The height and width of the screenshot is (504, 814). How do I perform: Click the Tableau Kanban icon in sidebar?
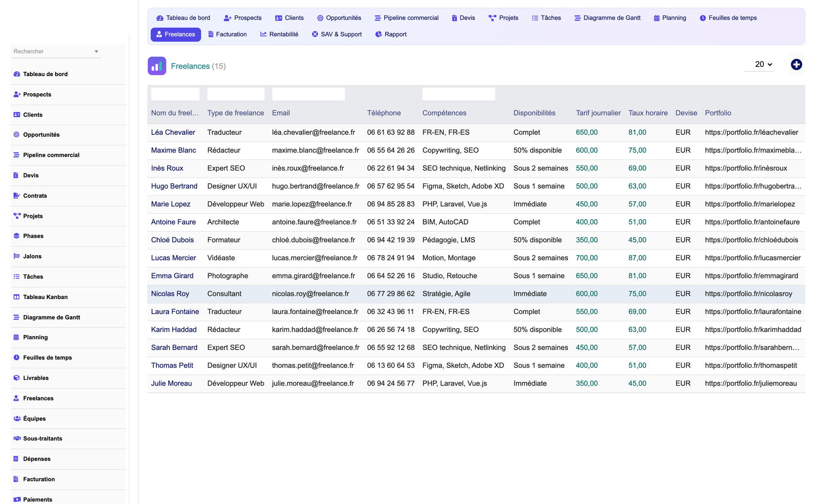pos(17,297)
